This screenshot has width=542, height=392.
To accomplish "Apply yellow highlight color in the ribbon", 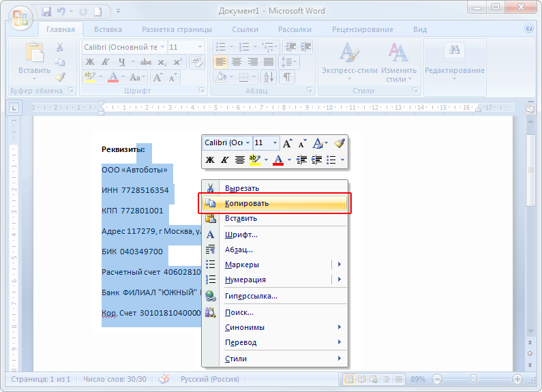I will 89,77.
